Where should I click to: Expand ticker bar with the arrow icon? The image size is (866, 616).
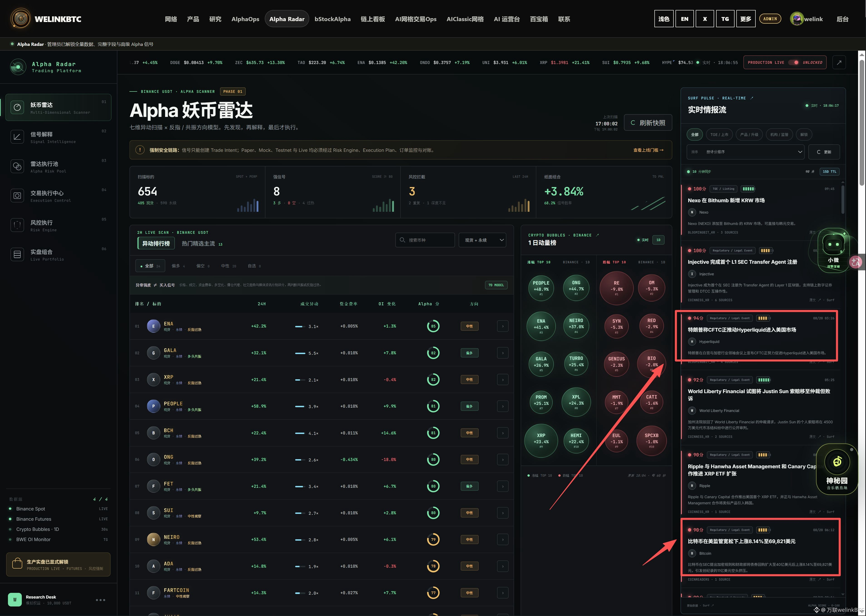839,63
